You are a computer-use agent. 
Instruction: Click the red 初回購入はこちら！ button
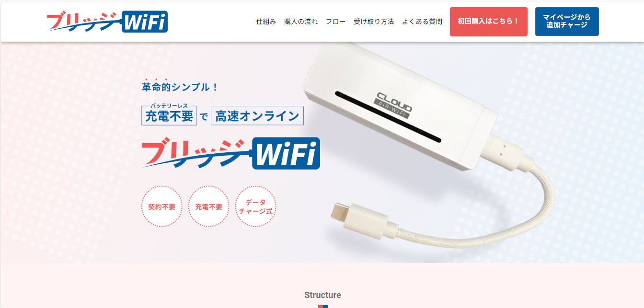pyautogui.click(x=489, y=22)
